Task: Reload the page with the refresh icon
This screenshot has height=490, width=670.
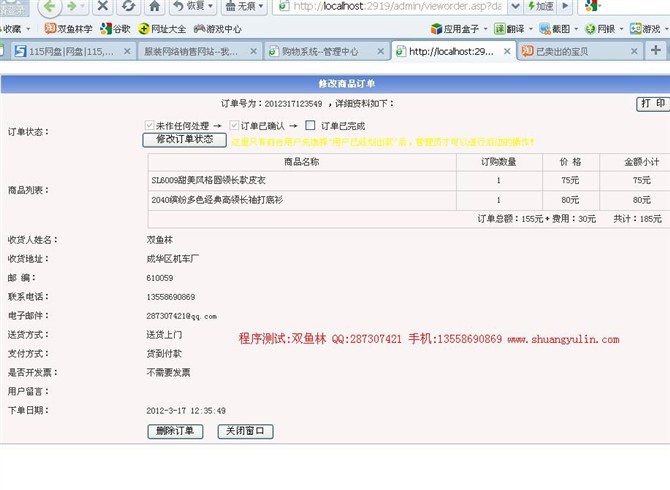Action: pyautogui.click(x=128, y=6)
